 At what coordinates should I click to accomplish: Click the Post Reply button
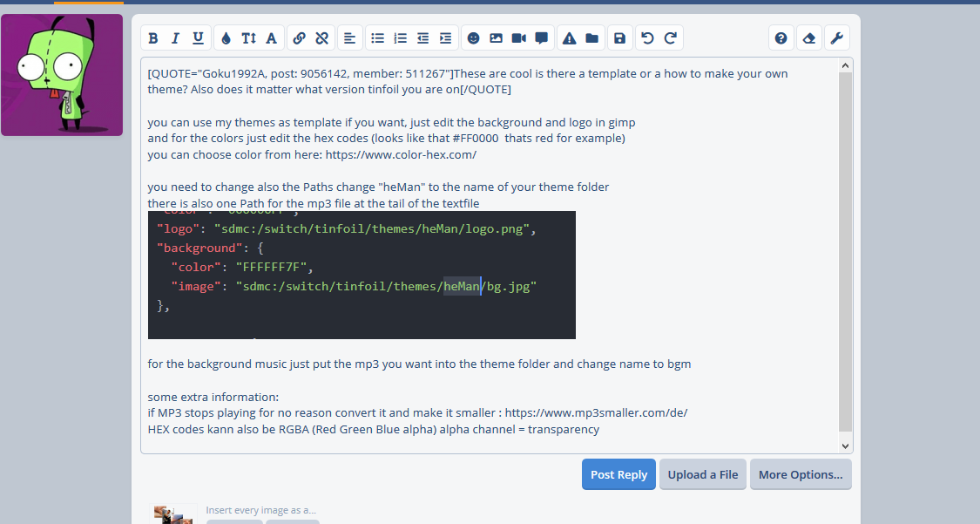tap(618, 474)
